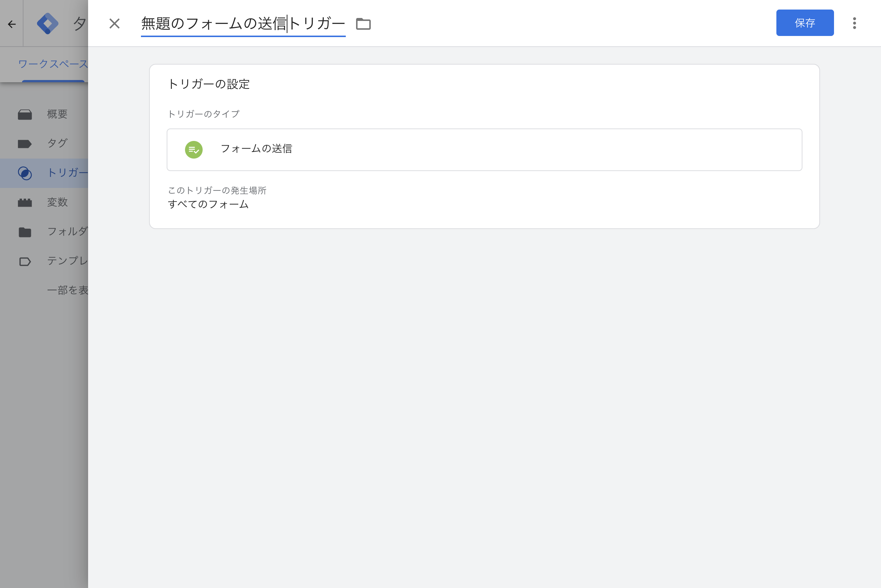Click the back arrow in the top-left corner
Image resolution: width=881 pixels, height=588 pixels.
(x=12, y=24)
